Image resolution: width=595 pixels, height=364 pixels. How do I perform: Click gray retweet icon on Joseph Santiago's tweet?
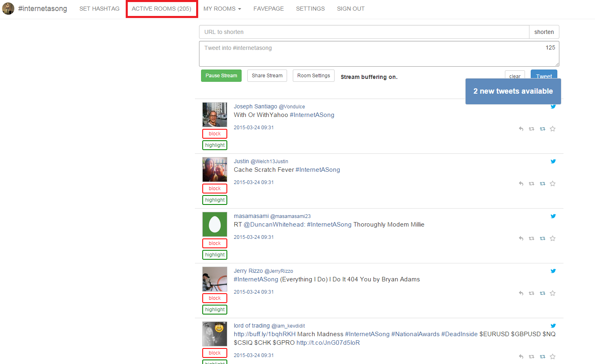(x=532, y=129)
